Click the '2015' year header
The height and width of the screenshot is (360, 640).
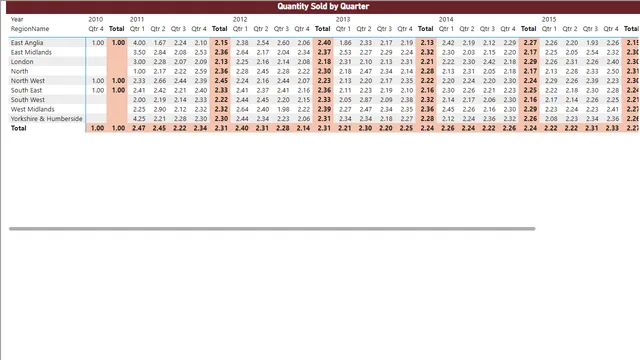click(x=549, y=19)
